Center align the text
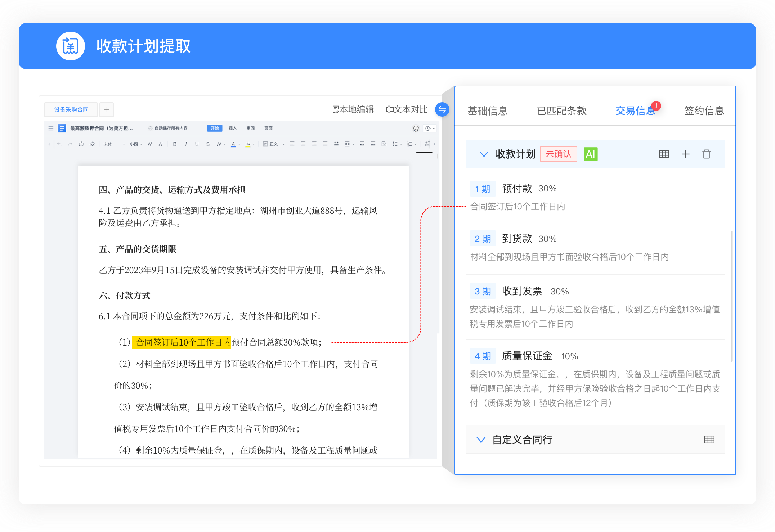The width and height of the screenshot is (775, 532). 303,144
